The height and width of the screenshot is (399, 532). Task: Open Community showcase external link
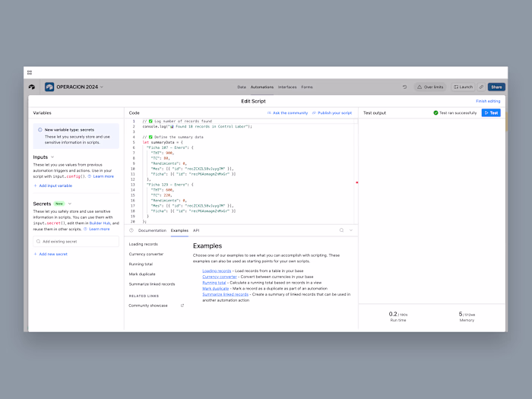(x=148, y=306)
